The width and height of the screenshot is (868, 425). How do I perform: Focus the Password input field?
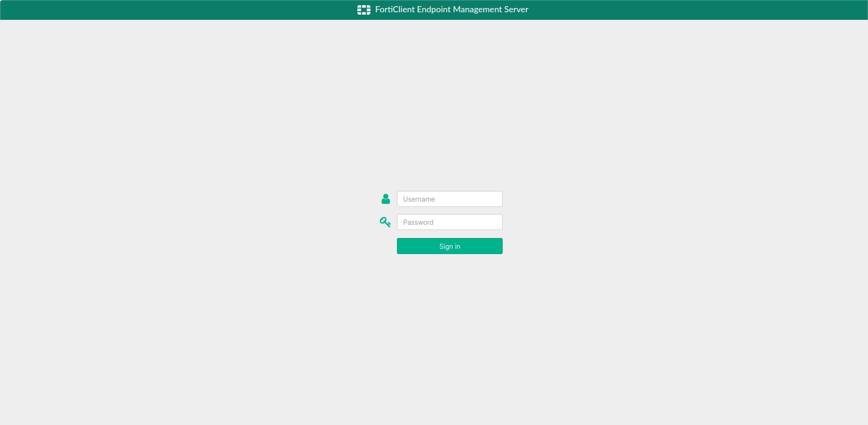pyautogui.click(x=449, y=222)
